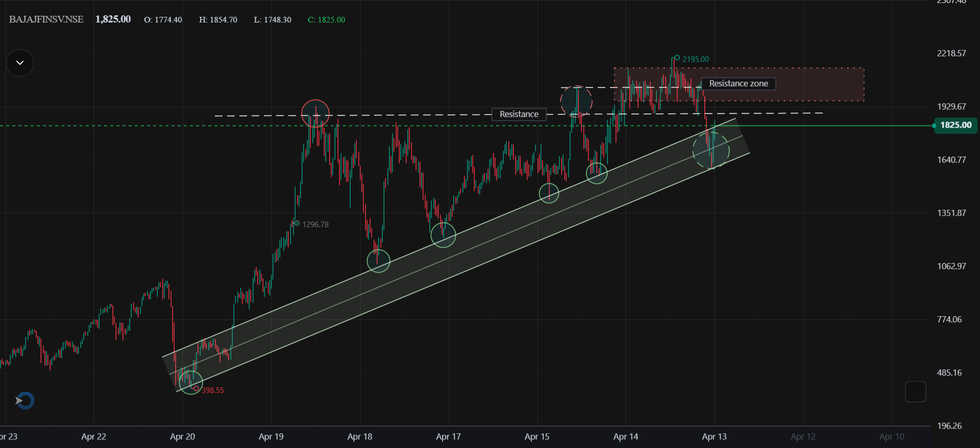Image resolution: width=980 pixels, height=448 pixels.
Task: Click the 398.55 low marker
Action: click(213, 390)
